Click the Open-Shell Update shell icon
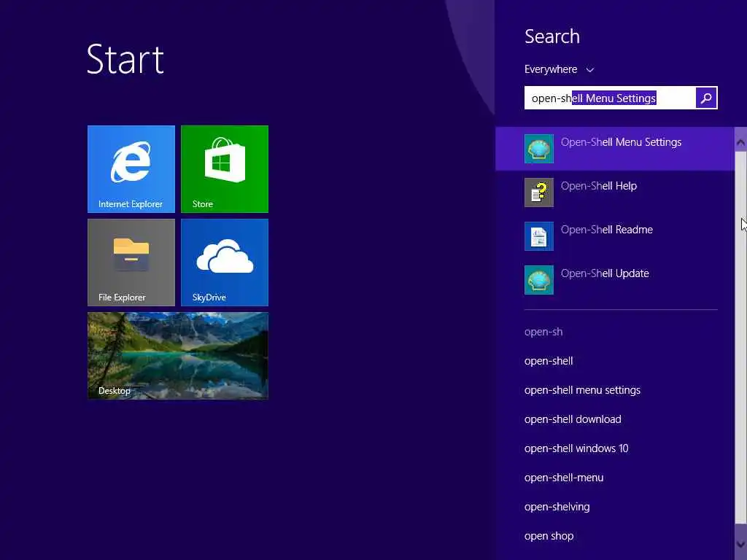 [539, 280]
